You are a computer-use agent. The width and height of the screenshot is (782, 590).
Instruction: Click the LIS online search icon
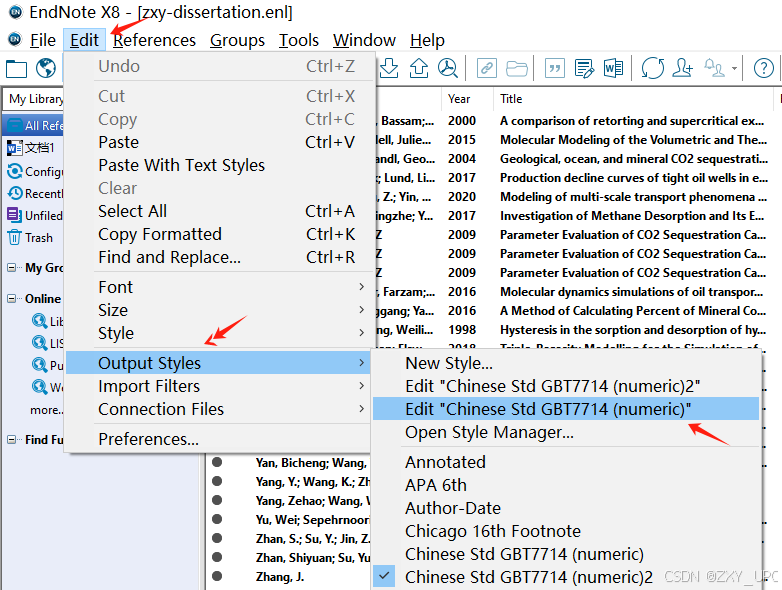[x=39, y=343]
